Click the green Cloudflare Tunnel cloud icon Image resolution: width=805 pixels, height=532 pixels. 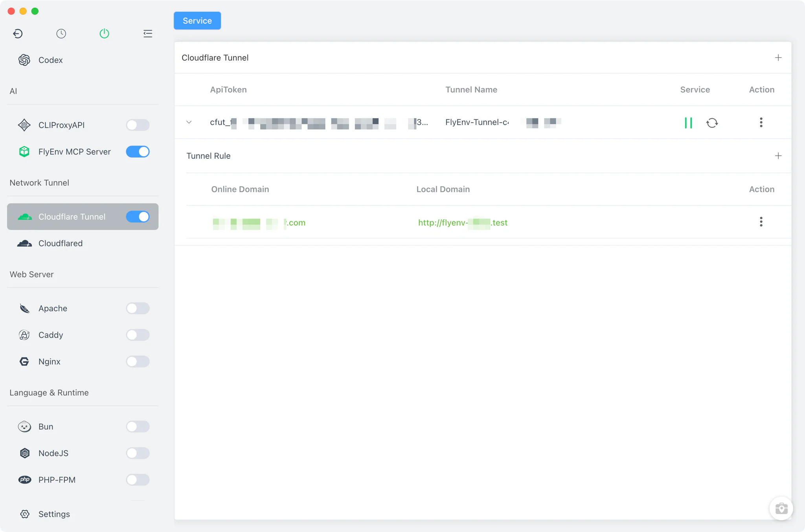pyautogui.click(x=24, y=216)
